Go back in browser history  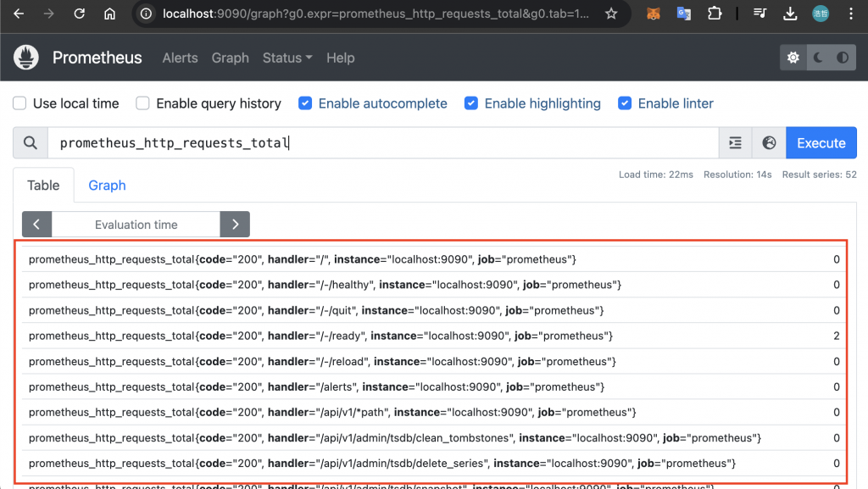(x=19, y=14)
